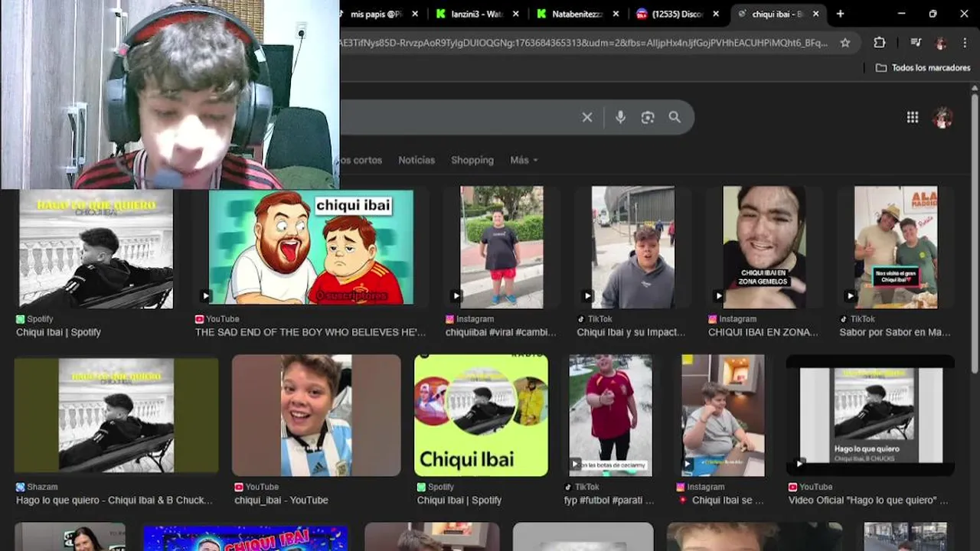Open the 'CHIQUI IBAI EN ZONA' title link
Viewport: 980px width, 551px height.
point(763,332)
